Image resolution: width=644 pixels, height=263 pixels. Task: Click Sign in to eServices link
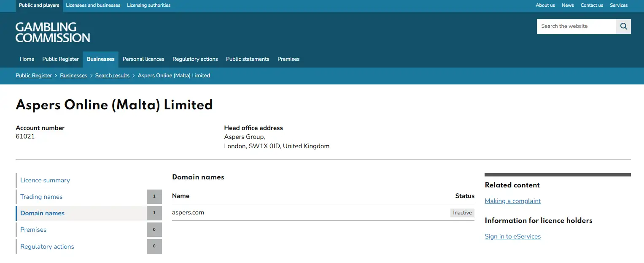513,236
